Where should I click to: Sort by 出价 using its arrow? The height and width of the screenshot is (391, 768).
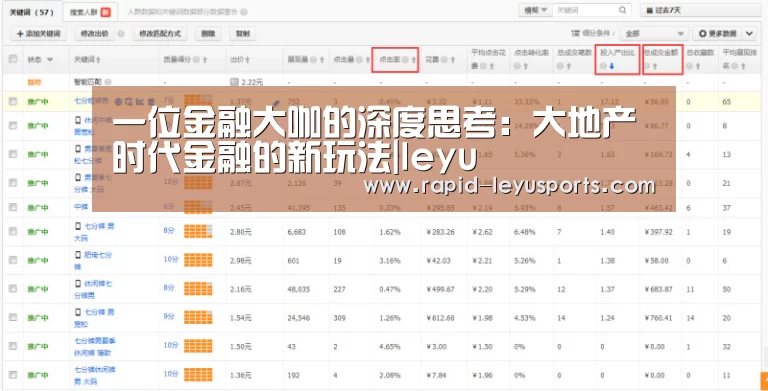click(247, 60)
